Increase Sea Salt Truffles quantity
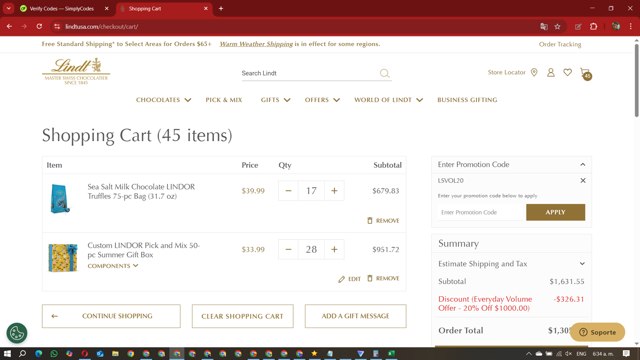Viewport: 640px width, 360px height. 334,191
